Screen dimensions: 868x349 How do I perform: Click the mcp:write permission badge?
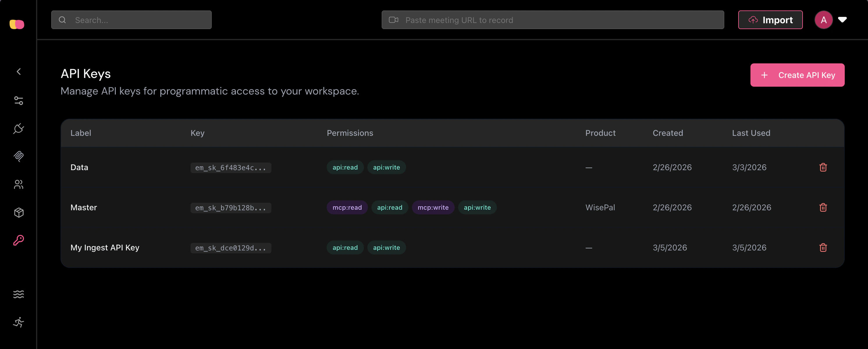433,207
